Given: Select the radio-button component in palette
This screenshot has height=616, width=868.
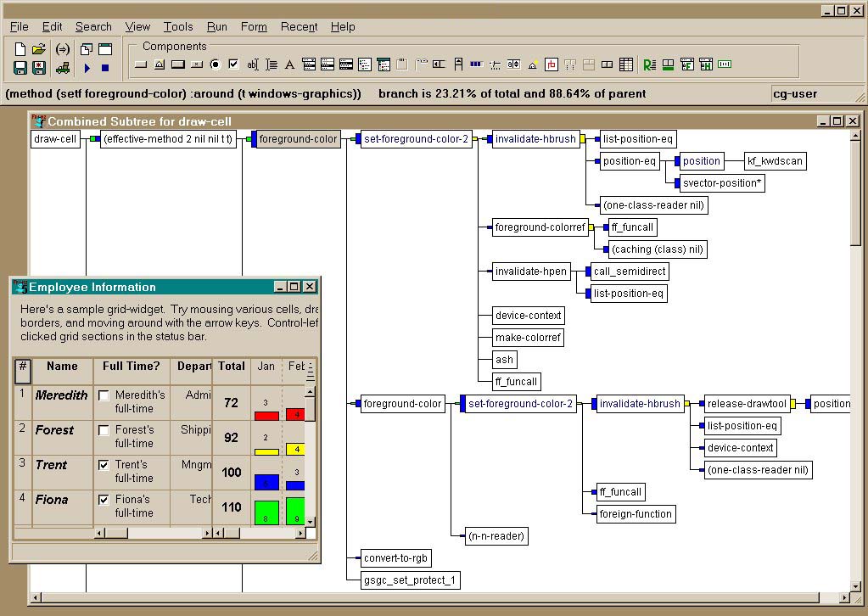Looking at the screenshot, I should [x=215, y=64].
